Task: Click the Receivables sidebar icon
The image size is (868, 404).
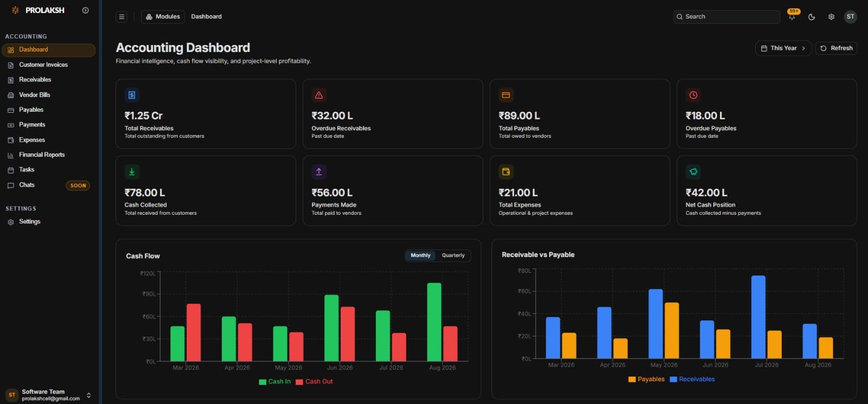Action: 11,80
